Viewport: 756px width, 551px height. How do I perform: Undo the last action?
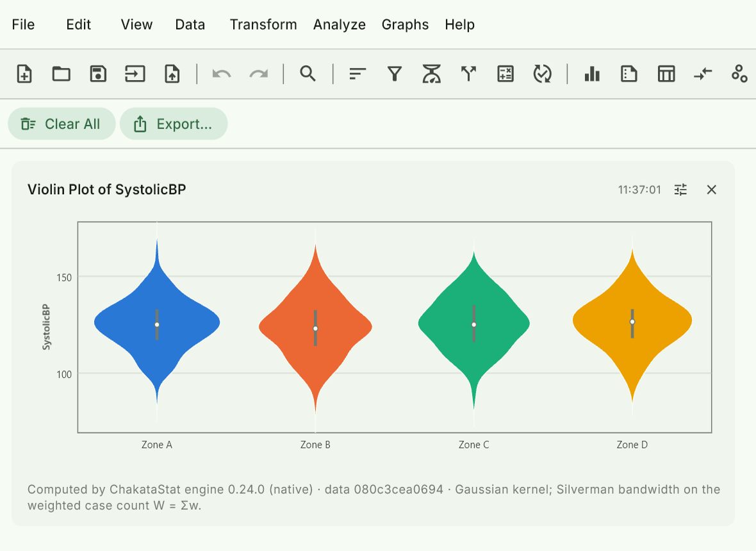pos(222,74)
